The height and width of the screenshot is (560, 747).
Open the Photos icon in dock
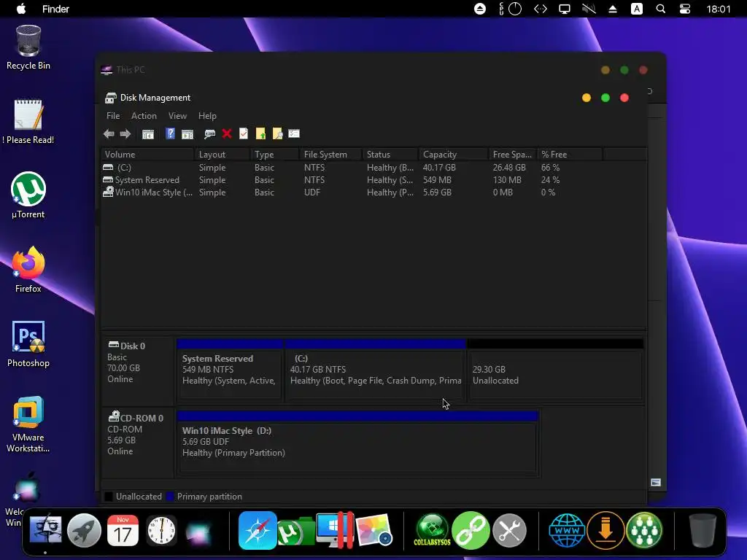click(374, 530)
